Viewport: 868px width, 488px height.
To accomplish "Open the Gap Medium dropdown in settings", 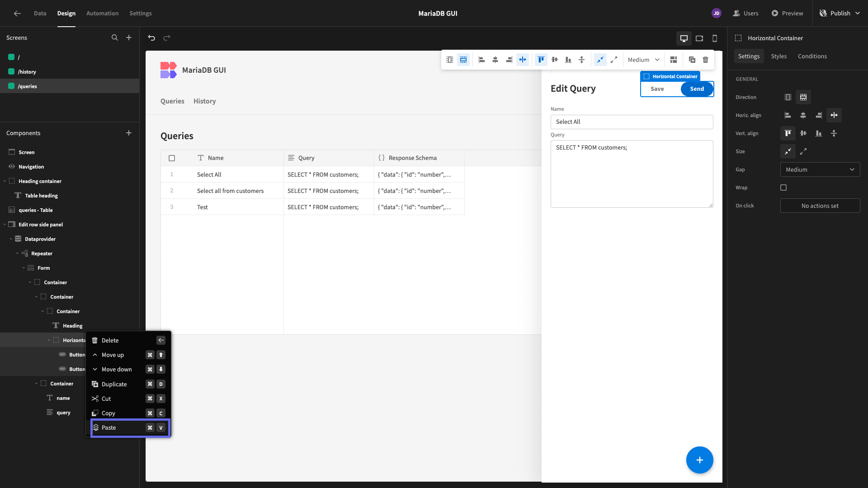I will 820,169.
